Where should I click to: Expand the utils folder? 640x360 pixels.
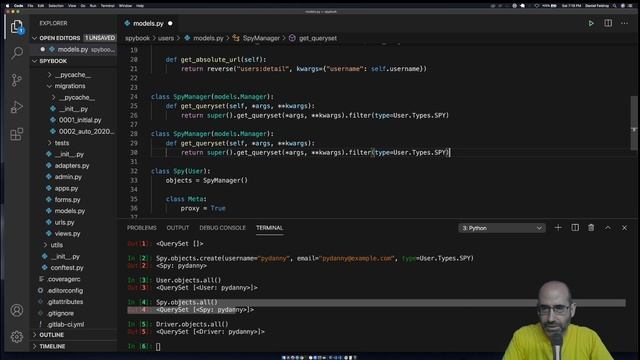pos(56,245)
